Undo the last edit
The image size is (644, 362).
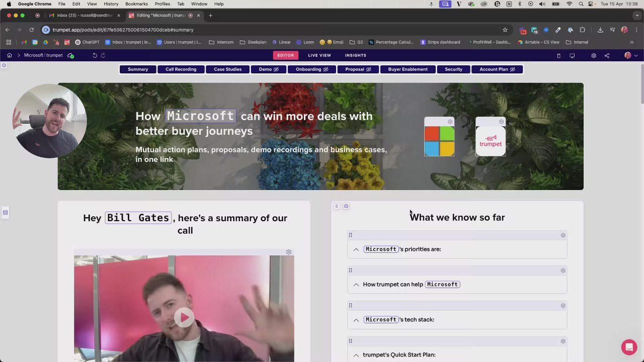(x=95, y=55)
